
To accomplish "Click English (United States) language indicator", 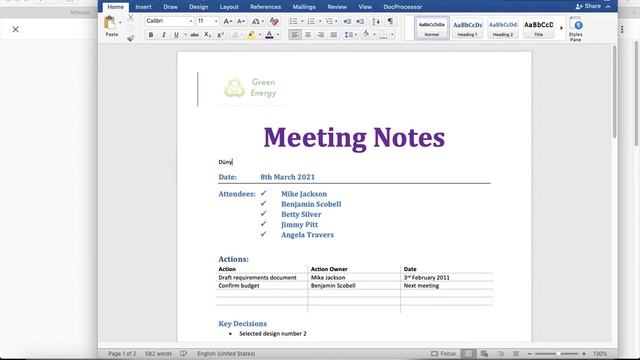I will pyautogui.click(x=226, y=353).
